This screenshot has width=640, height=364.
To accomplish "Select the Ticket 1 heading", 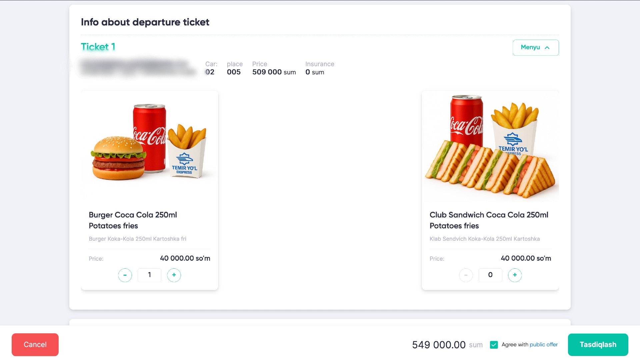I will 98,46.
